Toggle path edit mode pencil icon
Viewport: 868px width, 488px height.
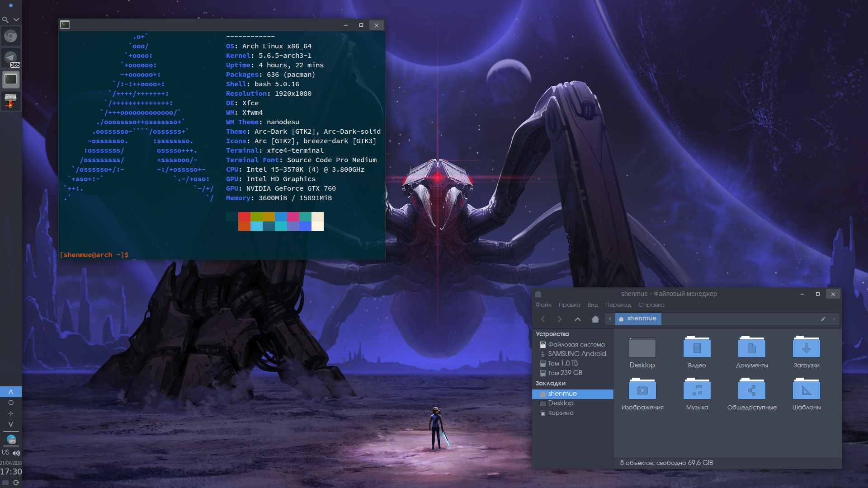click(x=823, y=319)
